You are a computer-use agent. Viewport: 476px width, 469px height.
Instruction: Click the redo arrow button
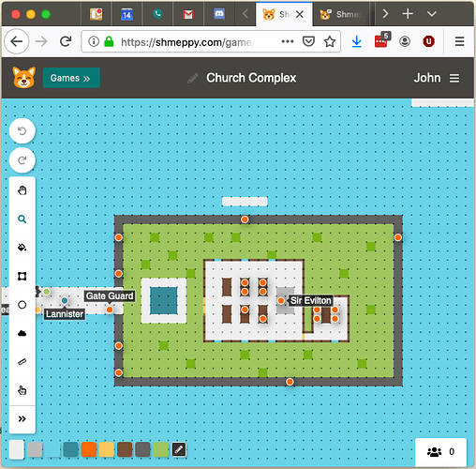pos(22,160)
